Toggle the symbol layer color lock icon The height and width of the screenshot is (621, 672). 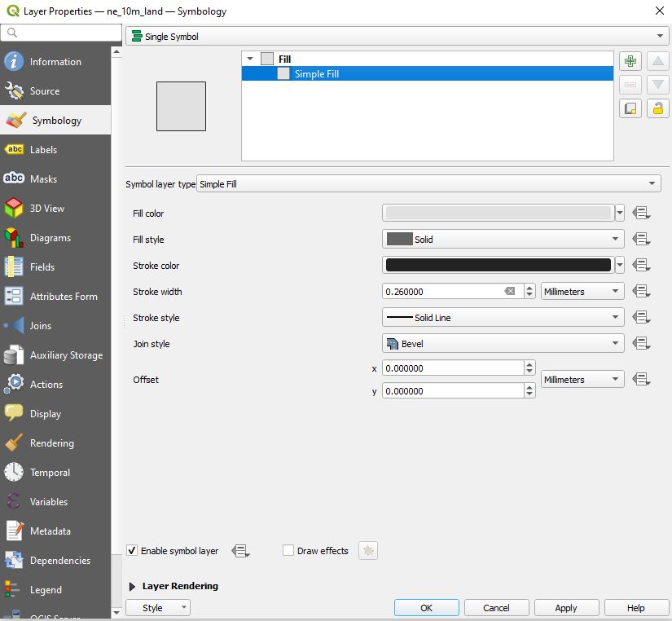click(658, 108)
